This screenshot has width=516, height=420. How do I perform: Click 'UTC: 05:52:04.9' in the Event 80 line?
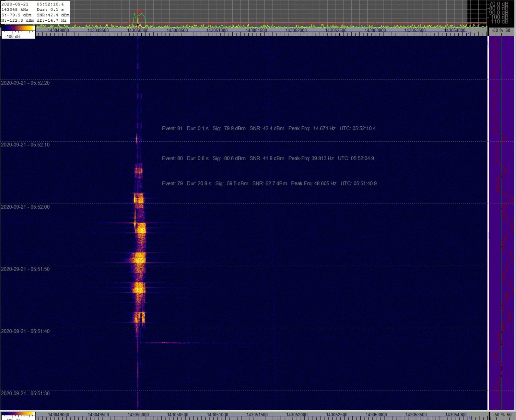356,158
